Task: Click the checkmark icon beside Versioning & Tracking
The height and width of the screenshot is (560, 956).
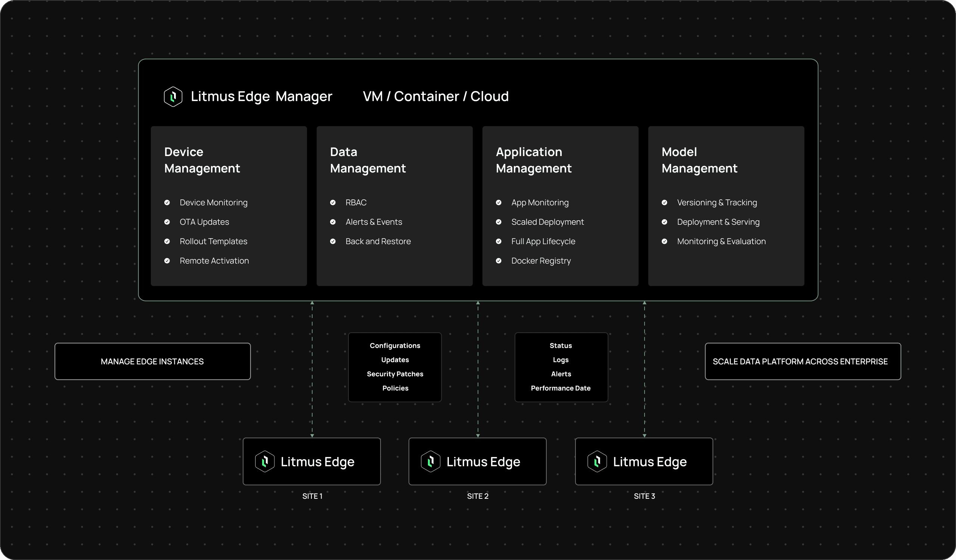Action: pyautogui.click(x=665, y=202)
